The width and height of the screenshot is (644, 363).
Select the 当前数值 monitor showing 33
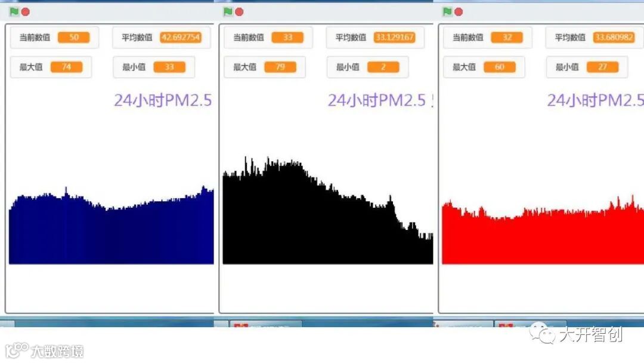(268, 38)
